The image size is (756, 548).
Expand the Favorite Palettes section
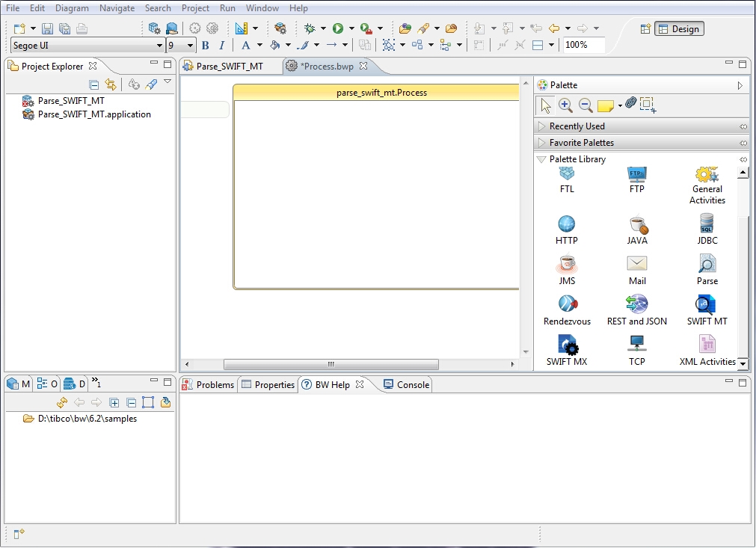pos(542,143)
